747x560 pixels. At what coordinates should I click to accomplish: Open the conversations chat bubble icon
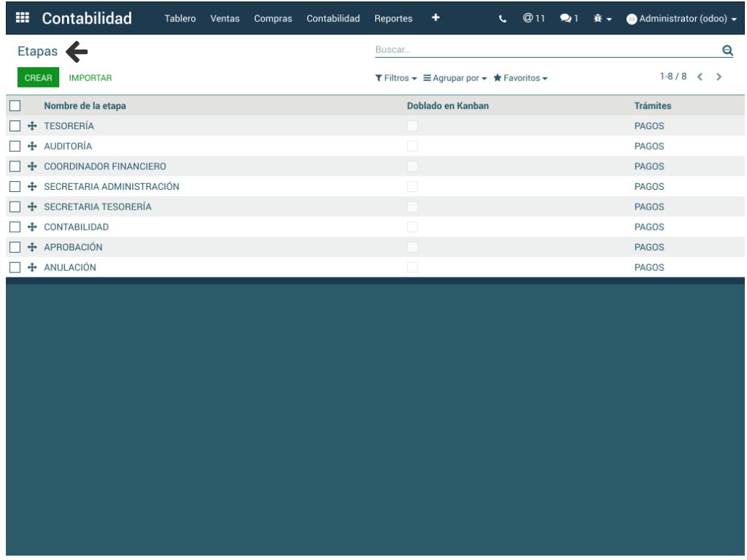tap(569, 19)
